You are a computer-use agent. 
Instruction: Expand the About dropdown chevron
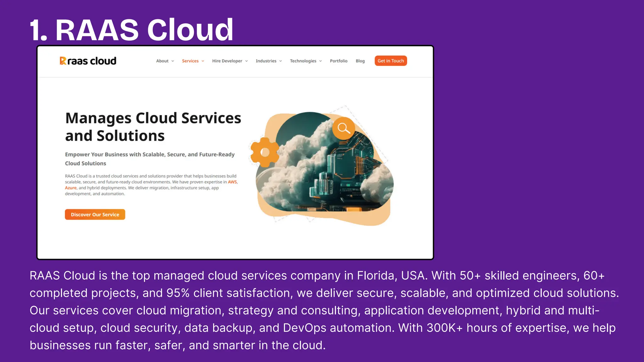(173, 61)
